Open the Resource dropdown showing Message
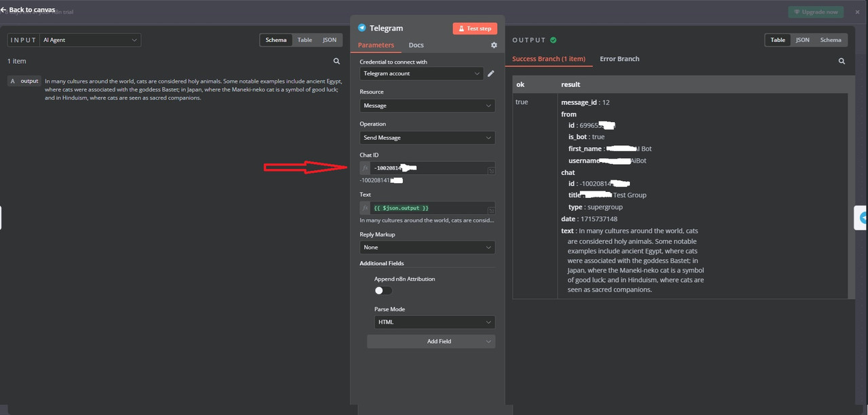868x415 pixels. click(x=427, y=106)
